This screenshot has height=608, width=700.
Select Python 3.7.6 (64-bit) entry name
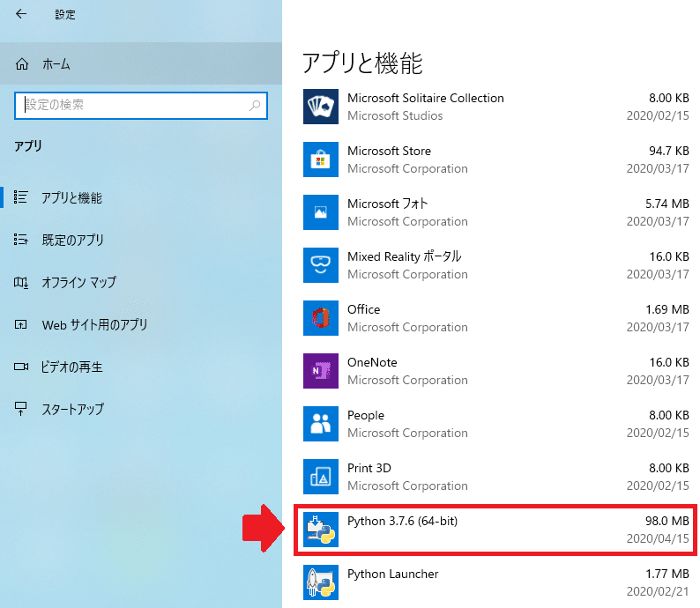coord(402,521)
